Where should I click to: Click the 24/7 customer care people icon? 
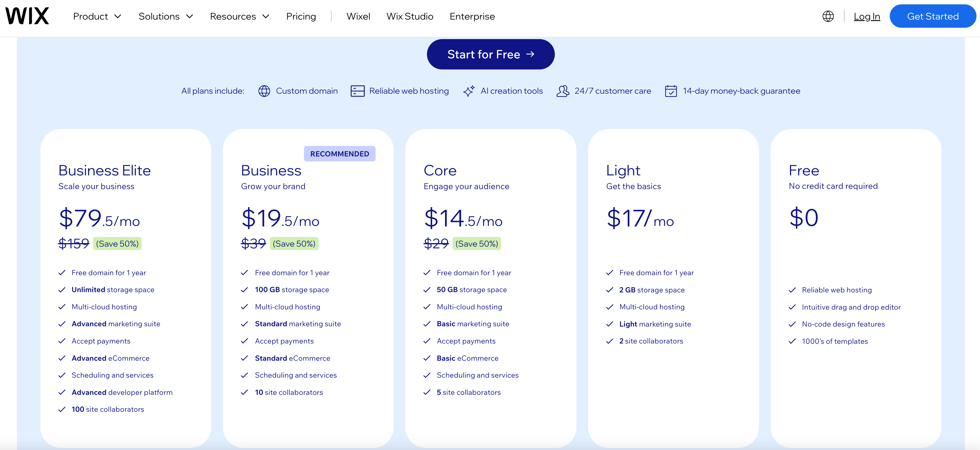(563, 91)
